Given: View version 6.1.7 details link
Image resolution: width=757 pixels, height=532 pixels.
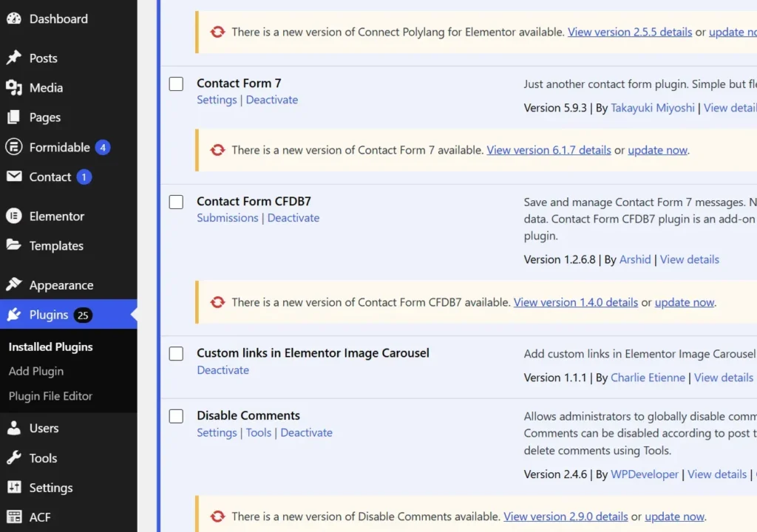Looking at the screenshot, I should pos(549,150).
